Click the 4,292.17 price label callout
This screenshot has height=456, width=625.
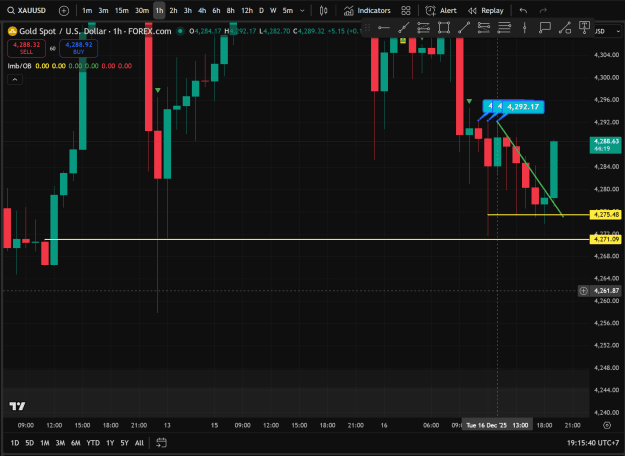(523, 107)
